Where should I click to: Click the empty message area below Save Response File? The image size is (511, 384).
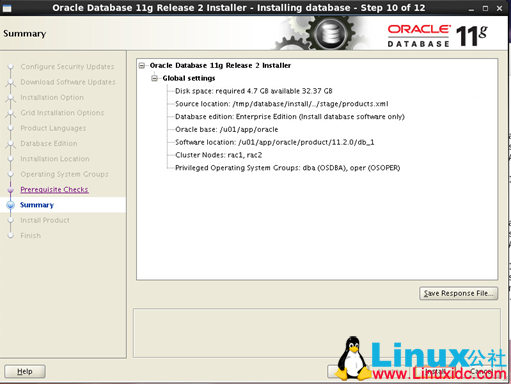(x=317, y=333)
